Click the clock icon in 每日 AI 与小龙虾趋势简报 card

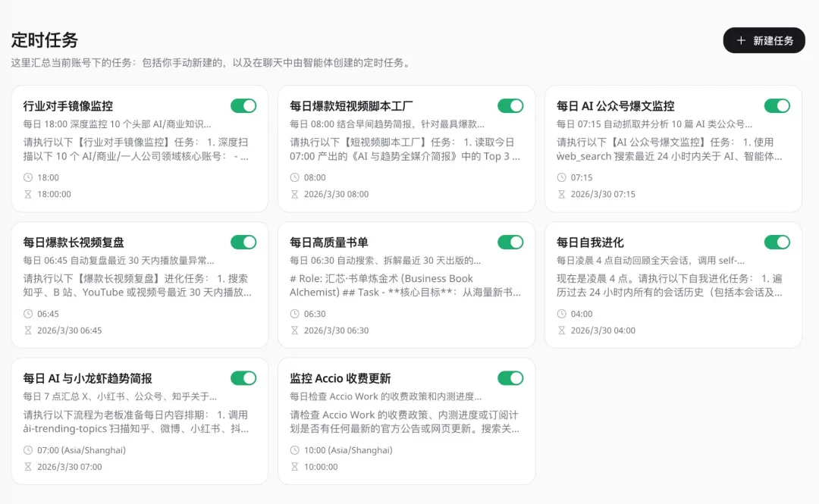coord(28,450)
